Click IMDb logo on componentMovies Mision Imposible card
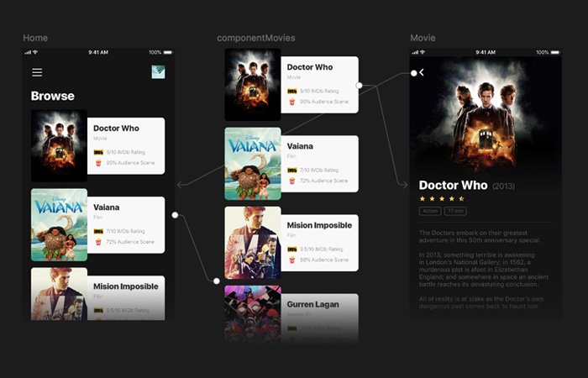This screenshot has width=588, height=378. [x=292, y=249]
